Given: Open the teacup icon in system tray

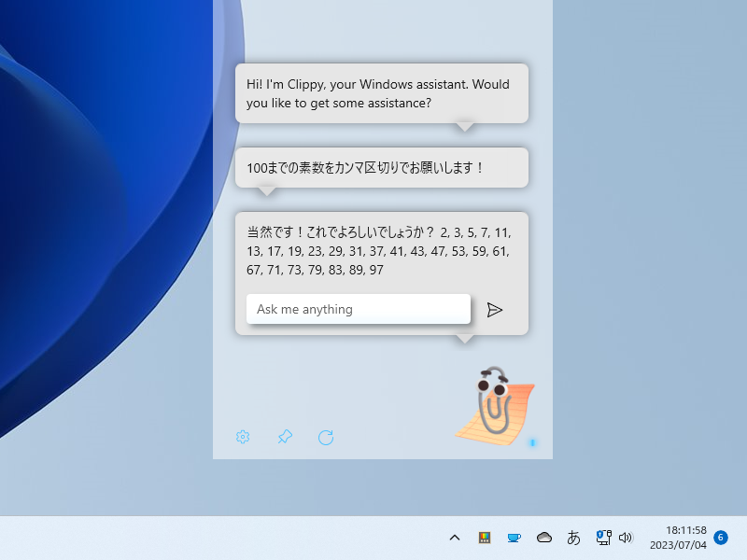Looking at the screenshot, I should coord(514,538).
